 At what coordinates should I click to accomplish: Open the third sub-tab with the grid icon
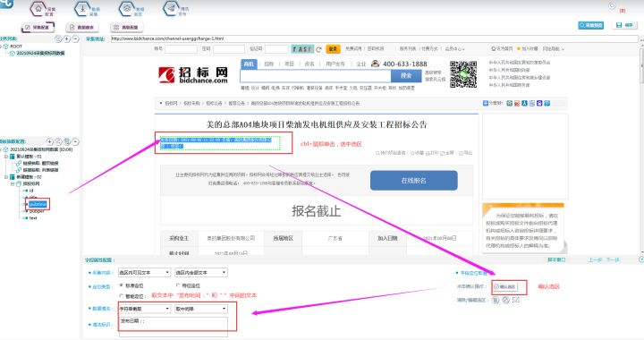click(x=126, y=27)
